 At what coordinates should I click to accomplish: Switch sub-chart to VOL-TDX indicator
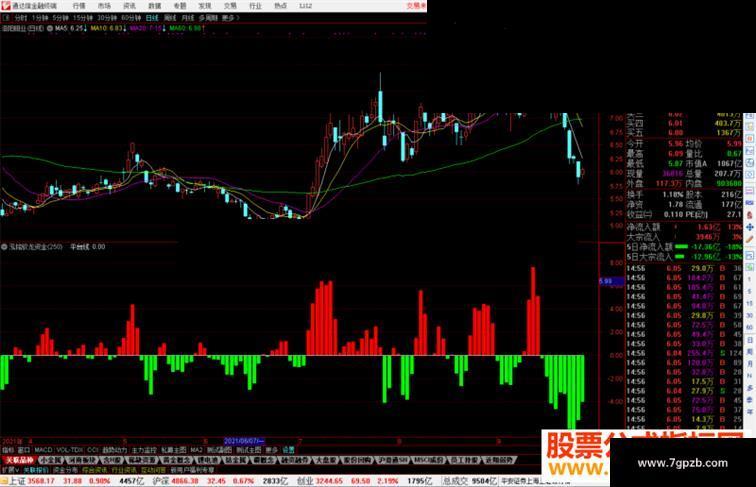tap(69, 450)
